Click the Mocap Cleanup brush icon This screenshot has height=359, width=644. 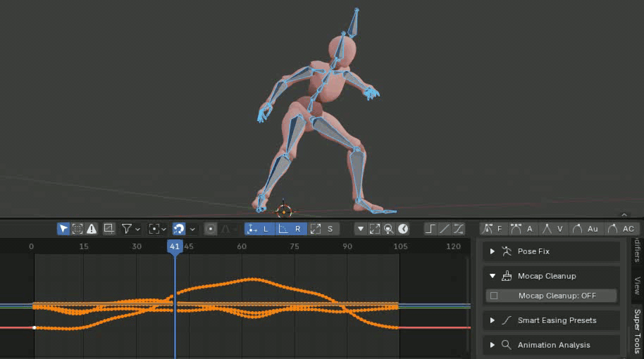pos(507,276)
